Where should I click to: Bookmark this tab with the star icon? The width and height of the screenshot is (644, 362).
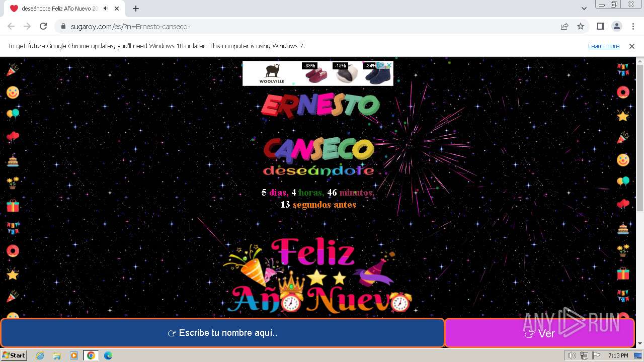coord(581,26)
